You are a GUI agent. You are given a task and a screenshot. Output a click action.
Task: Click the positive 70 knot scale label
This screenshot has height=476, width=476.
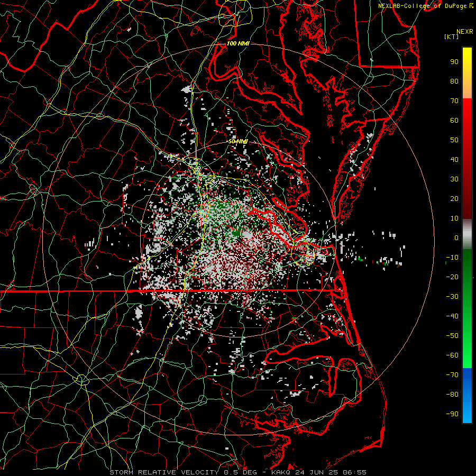tap(454, 101)
